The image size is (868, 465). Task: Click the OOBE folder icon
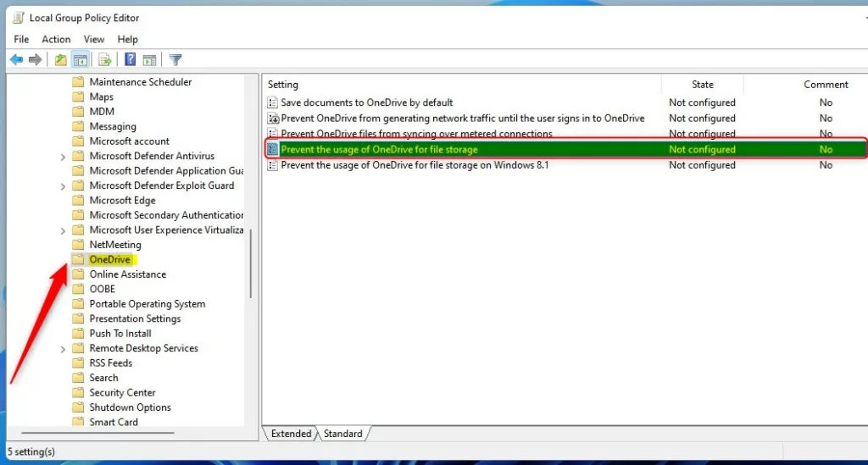[78, 289]
